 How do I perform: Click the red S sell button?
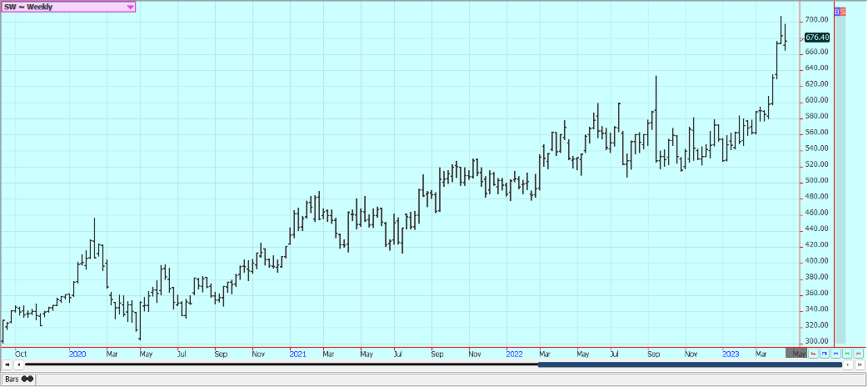(842, 11)
